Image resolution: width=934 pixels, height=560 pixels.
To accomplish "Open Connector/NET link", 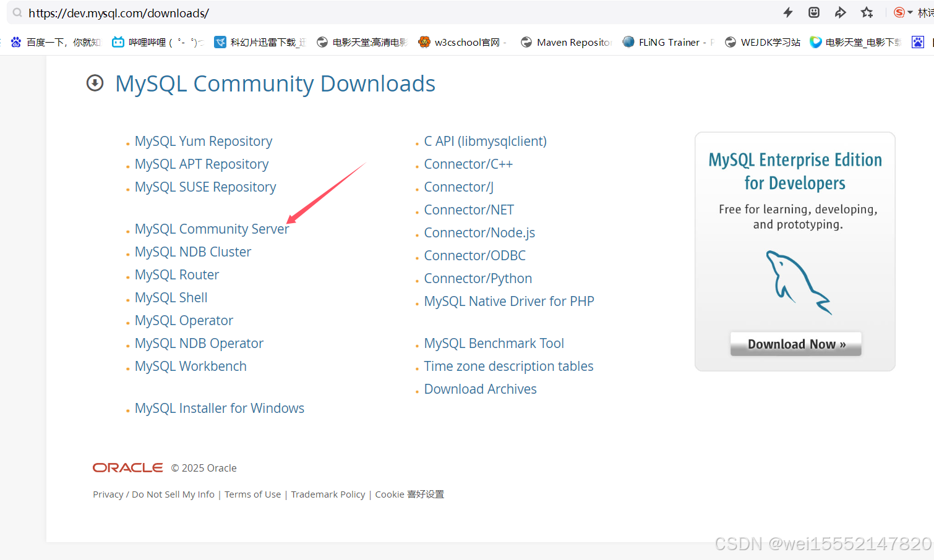I will coord(469,210).
